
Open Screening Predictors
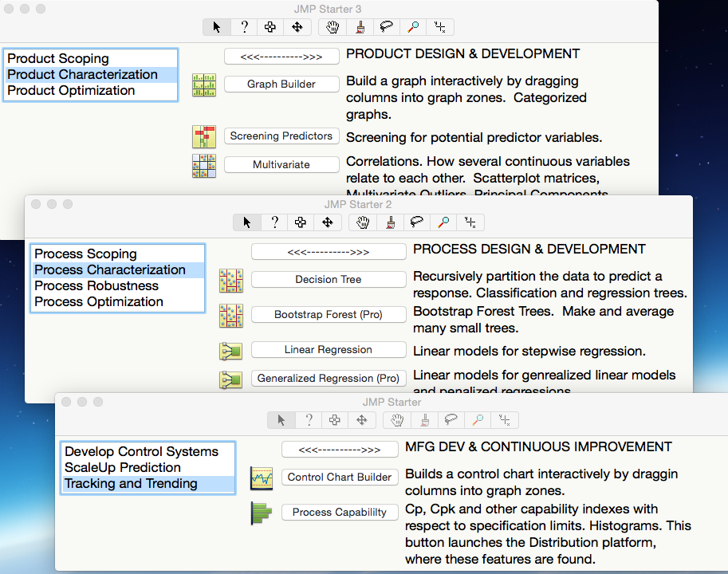pos(281,136)
